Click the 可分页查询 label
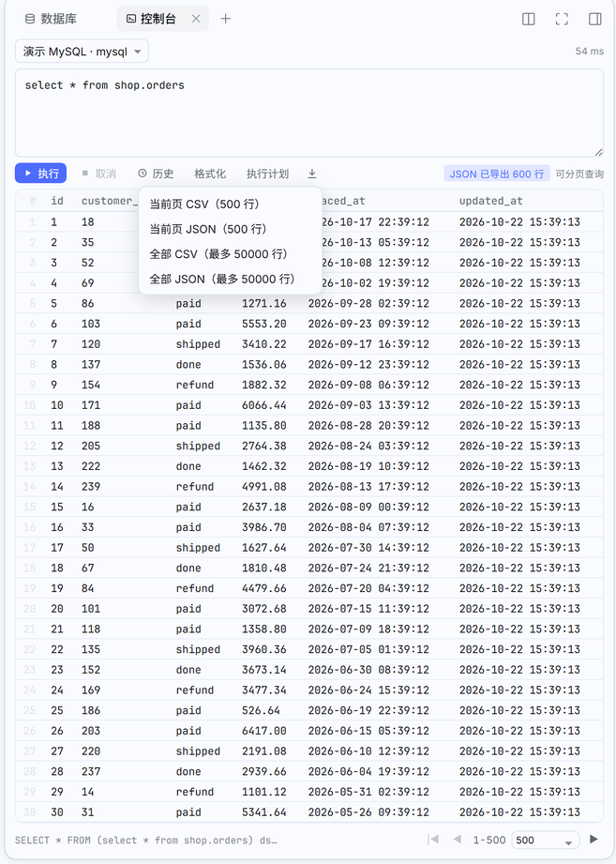The width and height of the screenshot is (616, 864). 579,174
